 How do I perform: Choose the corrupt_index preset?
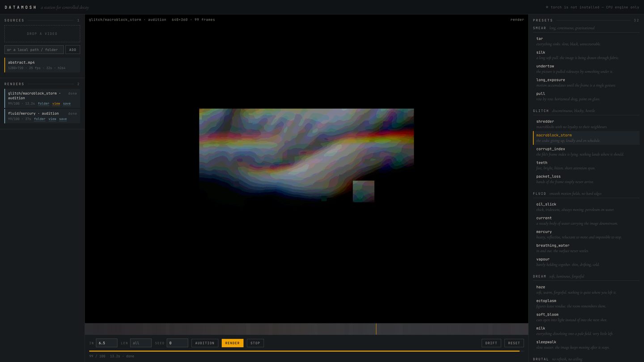point(586,152)
